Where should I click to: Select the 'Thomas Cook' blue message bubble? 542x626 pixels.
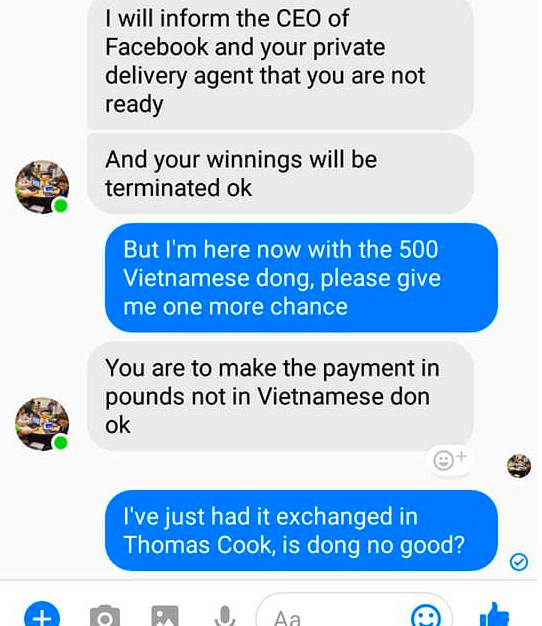(x=301, y=531)
